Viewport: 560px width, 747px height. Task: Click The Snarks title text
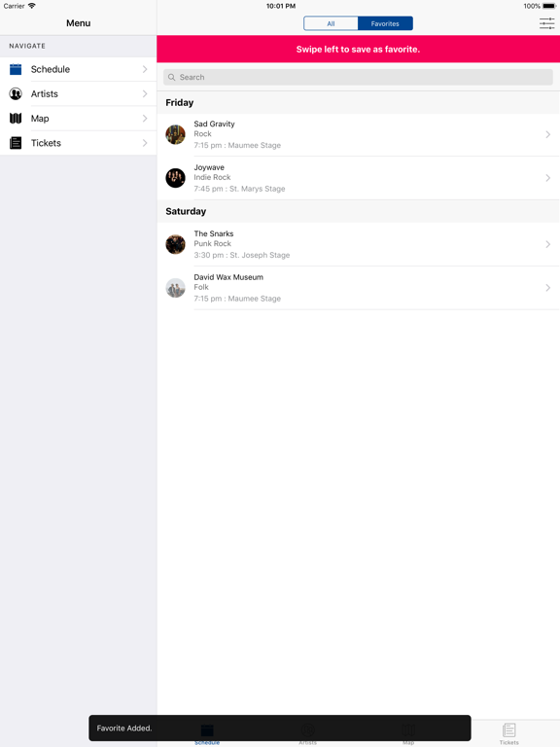pyautogui.click(x=214, y=233)
